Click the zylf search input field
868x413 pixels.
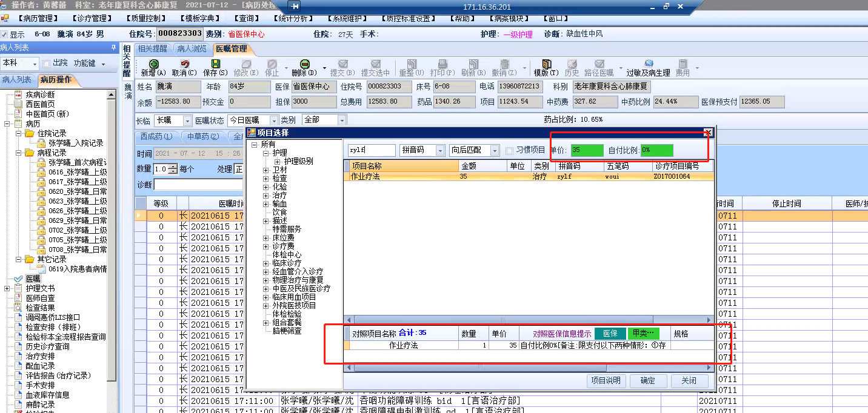(x=372, y=150)
